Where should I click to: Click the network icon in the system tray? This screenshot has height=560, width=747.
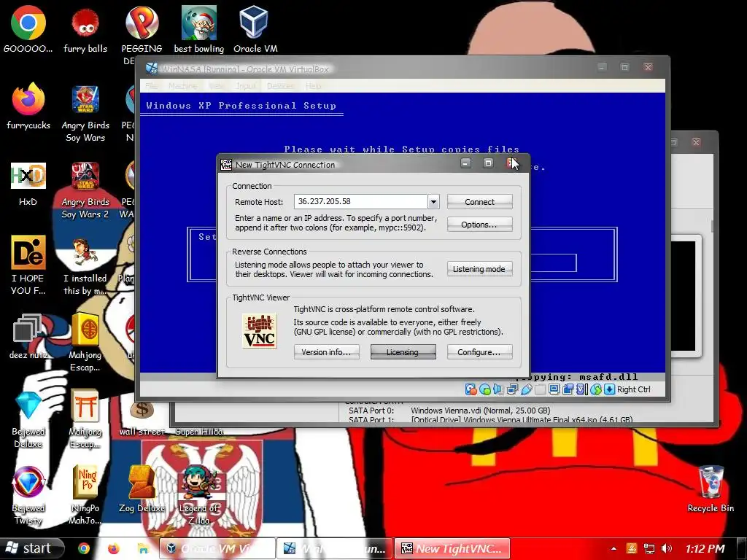pos(649,548)
